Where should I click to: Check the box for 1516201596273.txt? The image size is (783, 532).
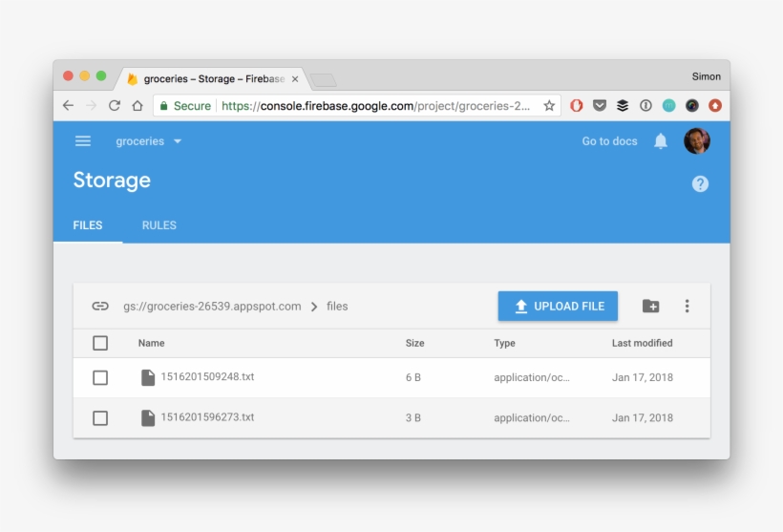100,418
